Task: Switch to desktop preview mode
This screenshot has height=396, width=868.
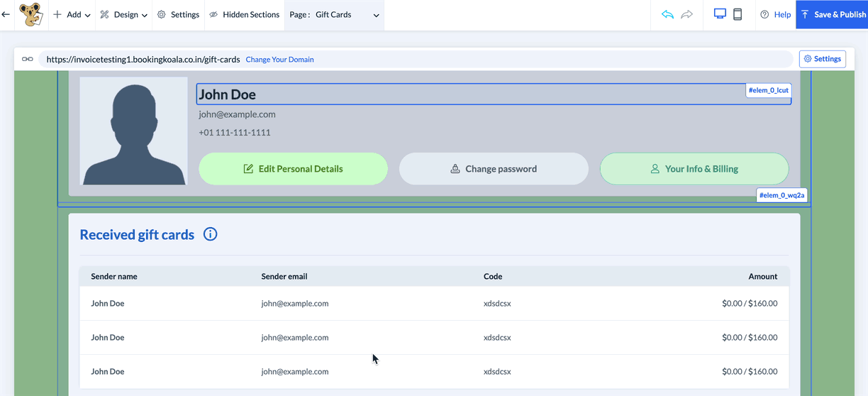Action: pyautogui.click(x=720, y=14)
